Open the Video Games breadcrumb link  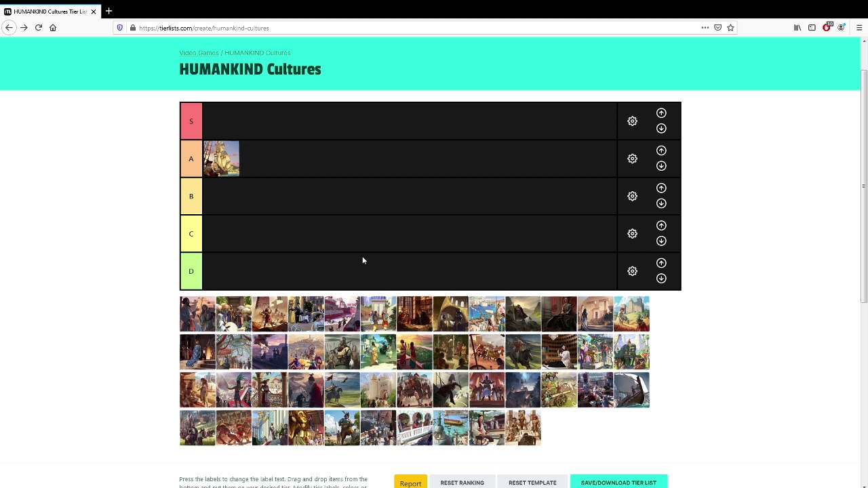199,53
